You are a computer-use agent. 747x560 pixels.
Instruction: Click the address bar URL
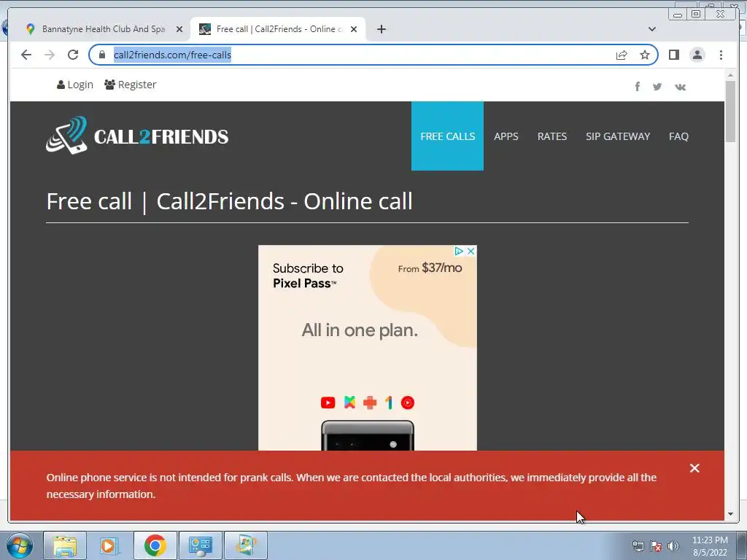tap(172, 55)
